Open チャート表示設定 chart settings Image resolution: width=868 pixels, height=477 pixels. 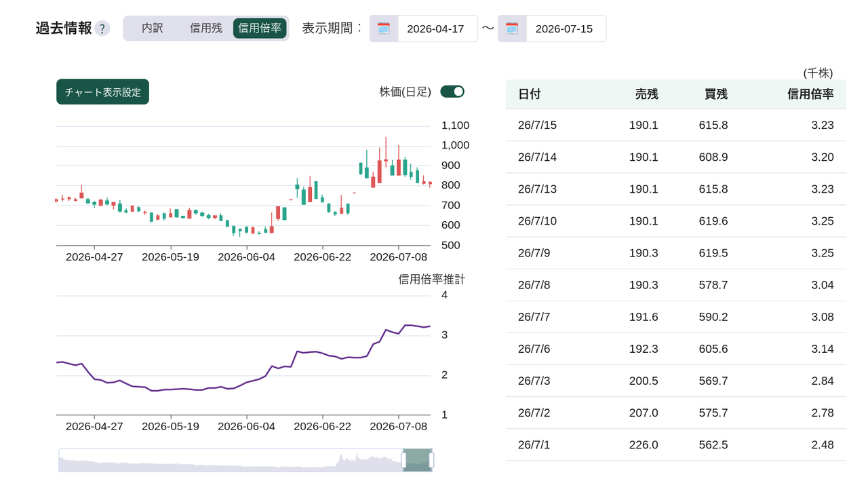pyautogui.click(x=102, y=92)
